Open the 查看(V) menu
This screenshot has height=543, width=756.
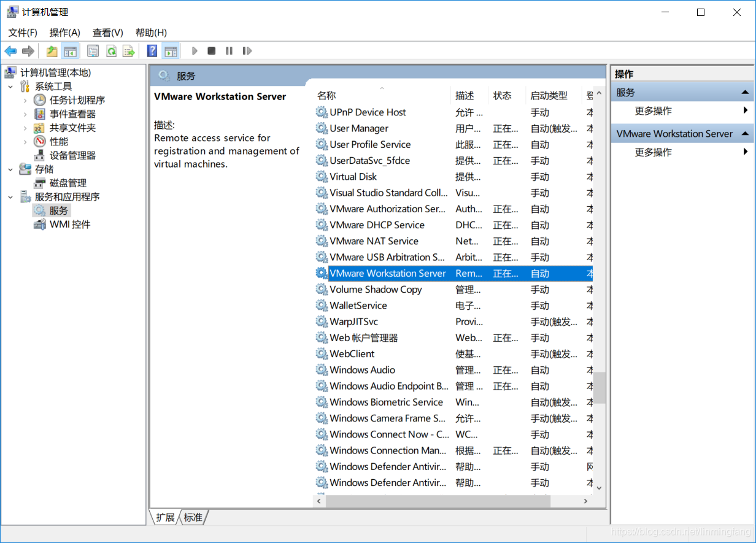(108, 33)
